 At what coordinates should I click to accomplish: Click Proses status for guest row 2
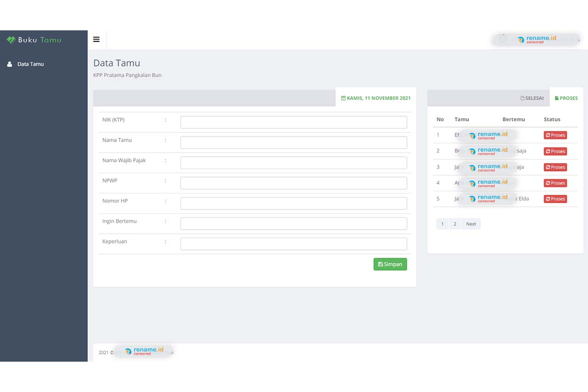coord(555,151)
